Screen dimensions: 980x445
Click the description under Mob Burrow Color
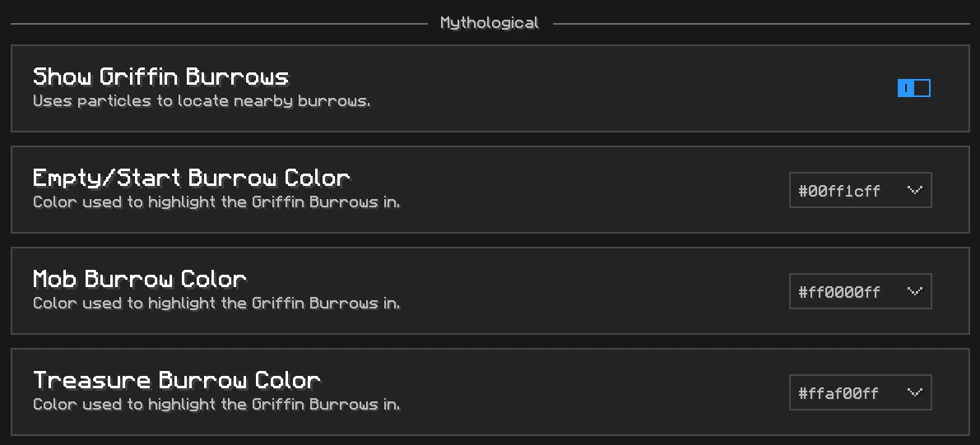pyautogui.click(x=216, y=304)
